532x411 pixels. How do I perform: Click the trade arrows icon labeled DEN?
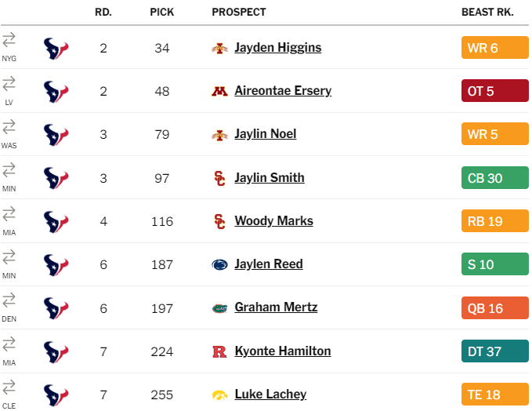point(9,300)
